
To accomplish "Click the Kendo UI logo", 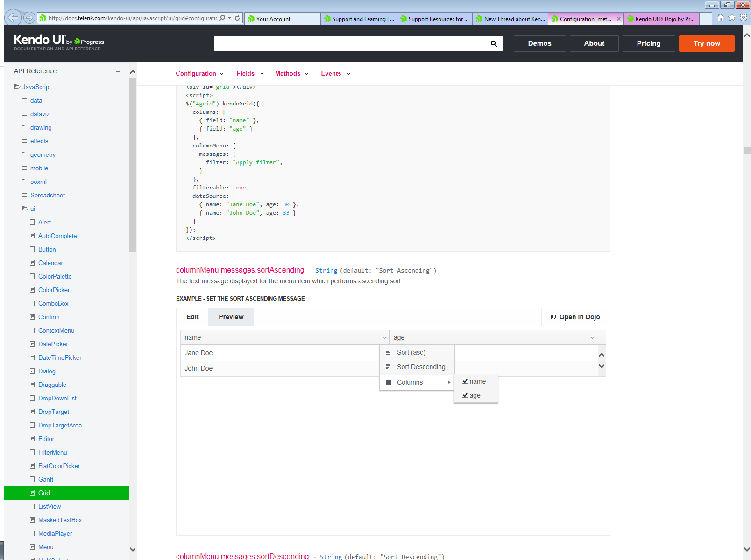I will click(x=59, y=42).
